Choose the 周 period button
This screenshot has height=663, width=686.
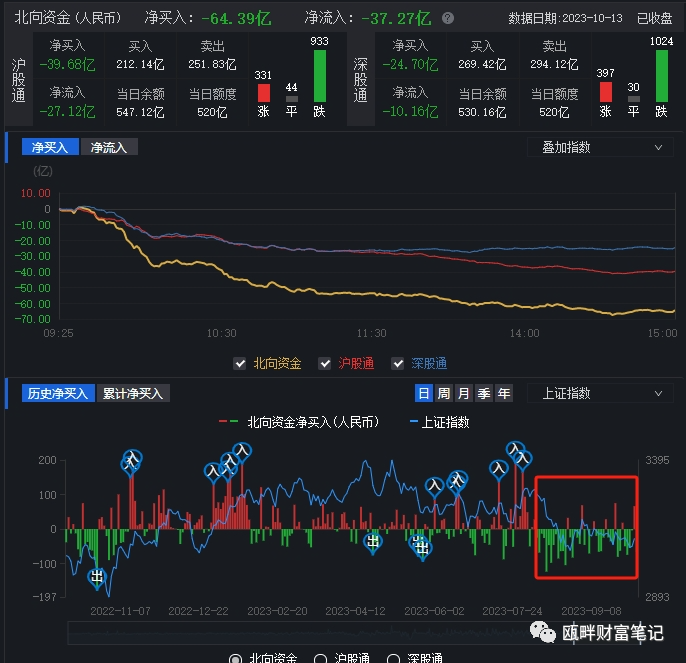[x=444, y=393]
